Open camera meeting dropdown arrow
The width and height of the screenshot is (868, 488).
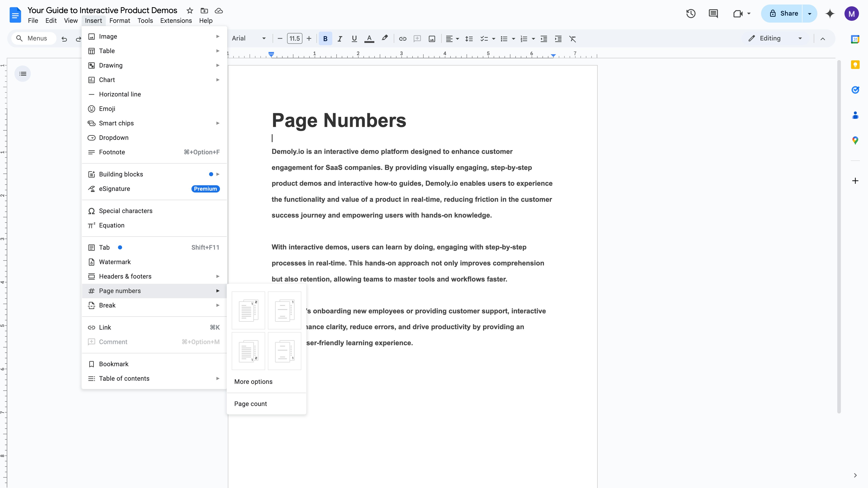[x=749, y=14]
